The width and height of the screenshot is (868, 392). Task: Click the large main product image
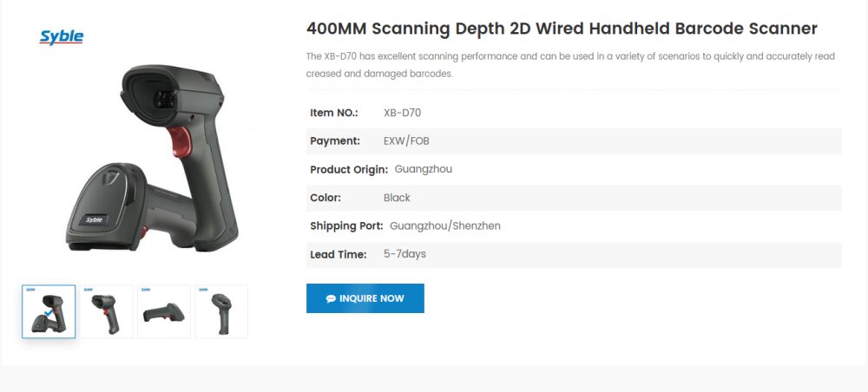(152, 160)
